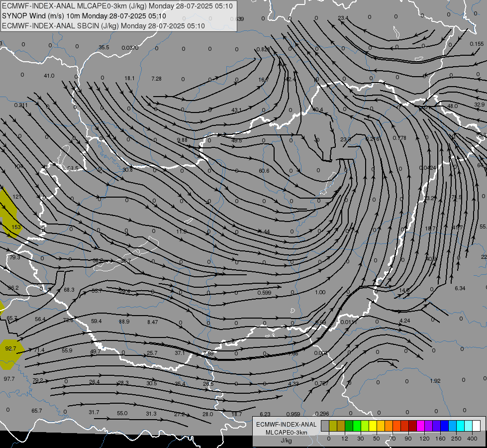Click the 98.5 map value
The width and height of the screenshot is (487, 448).
(73, 168)
